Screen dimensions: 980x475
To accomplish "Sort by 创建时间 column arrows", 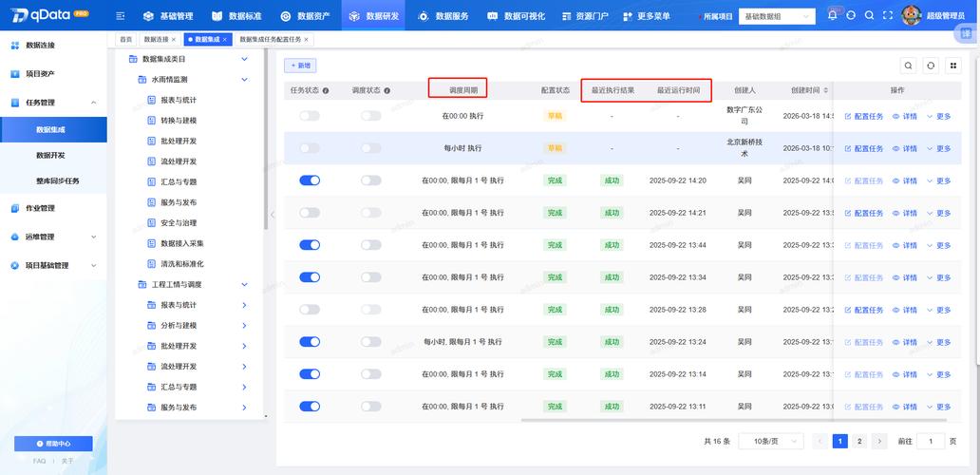I will (825, 90).
